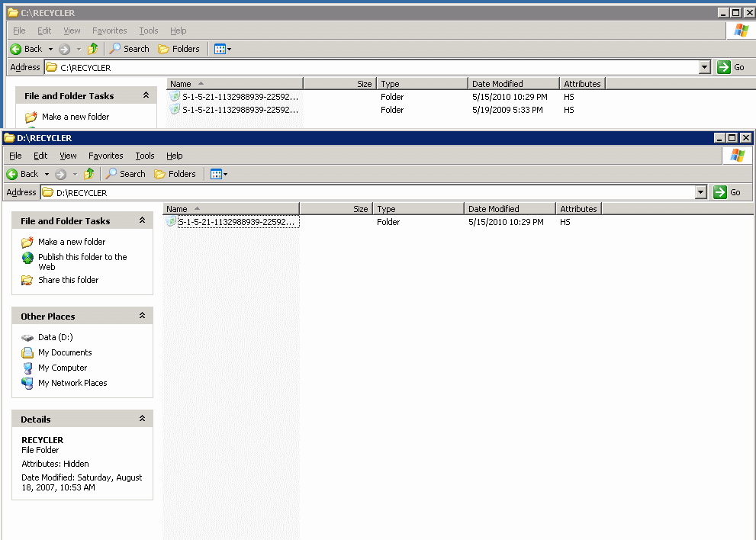Screen dimensions: 756x540
Task: Click the Share this folder link
Action: point(67,280)
